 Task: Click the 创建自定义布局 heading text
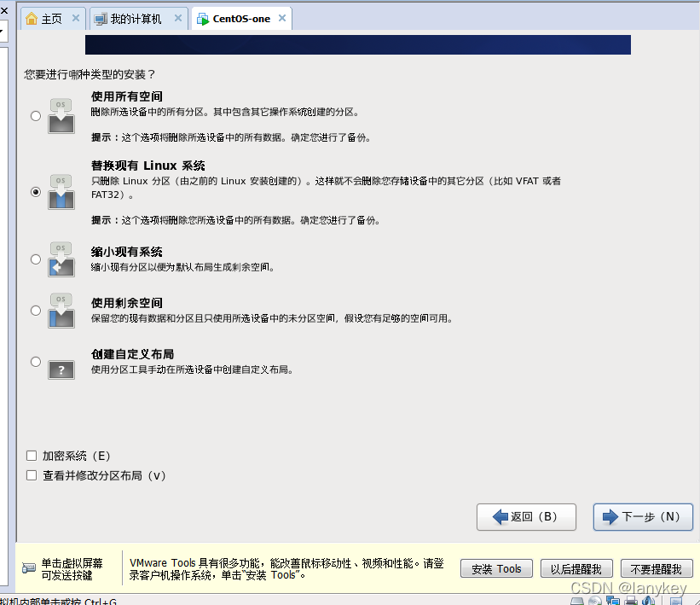133,354
